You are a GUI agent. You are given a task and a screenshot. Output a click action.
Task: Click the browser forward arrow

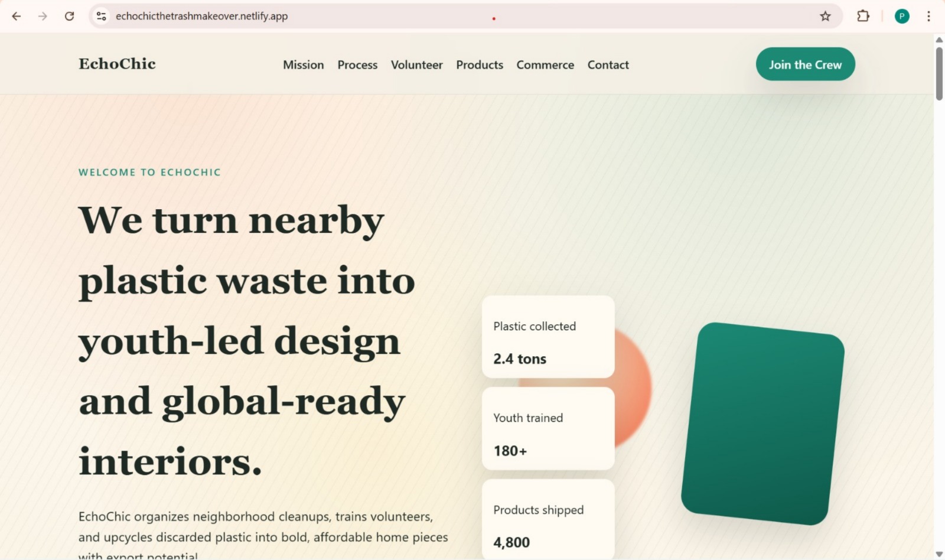pos(43,16)
